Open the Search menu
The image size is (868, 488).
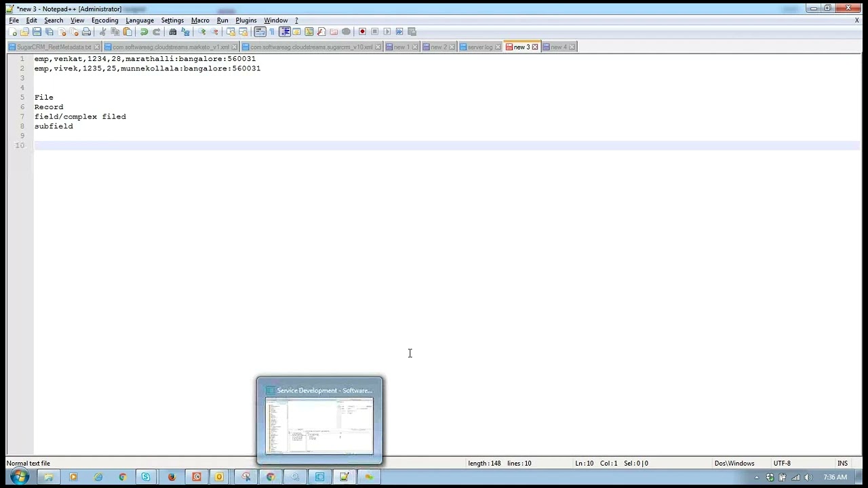[54, 20]
